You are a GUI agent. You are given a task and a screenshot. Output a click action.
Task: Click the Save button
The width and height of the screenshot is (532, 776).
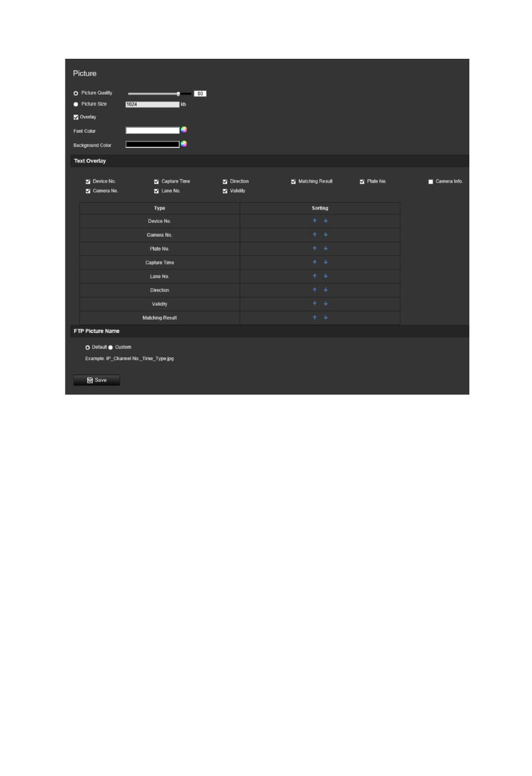point(97,380)
